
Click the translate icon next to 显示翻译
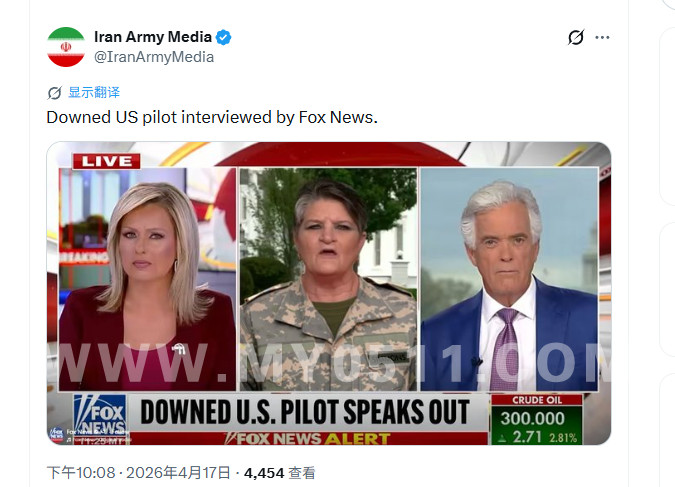click(55, 93)
